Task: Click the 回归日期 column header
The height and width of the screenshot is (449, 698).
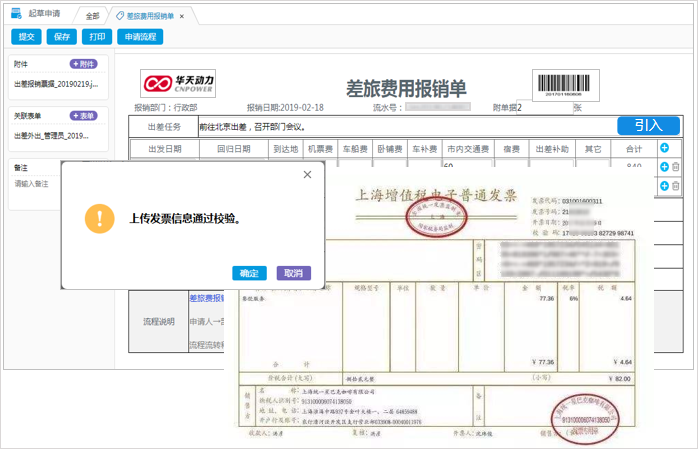Action: 234,149
